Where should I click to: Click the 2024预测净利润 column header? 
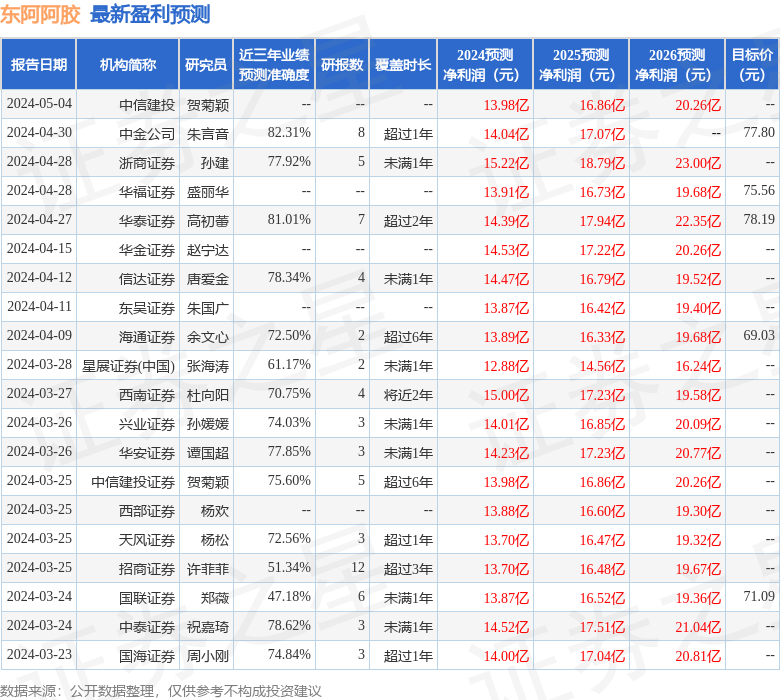tap(485, 65)
